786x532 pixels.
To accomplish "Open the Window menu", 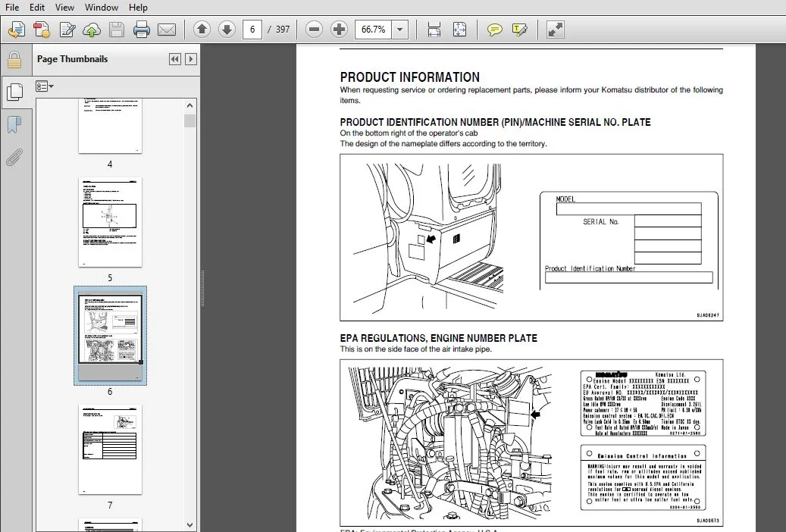I will coord(102,8).
